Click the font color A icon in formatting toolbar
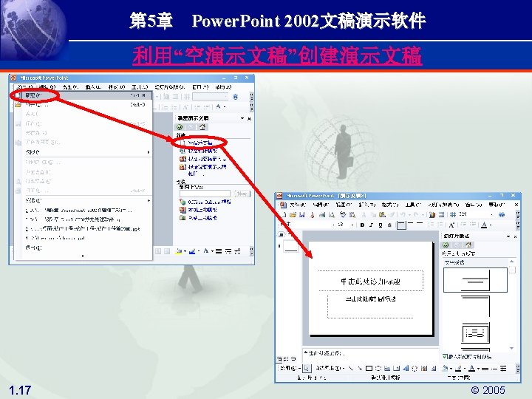 pyautogui.click(x=485, y=225)
